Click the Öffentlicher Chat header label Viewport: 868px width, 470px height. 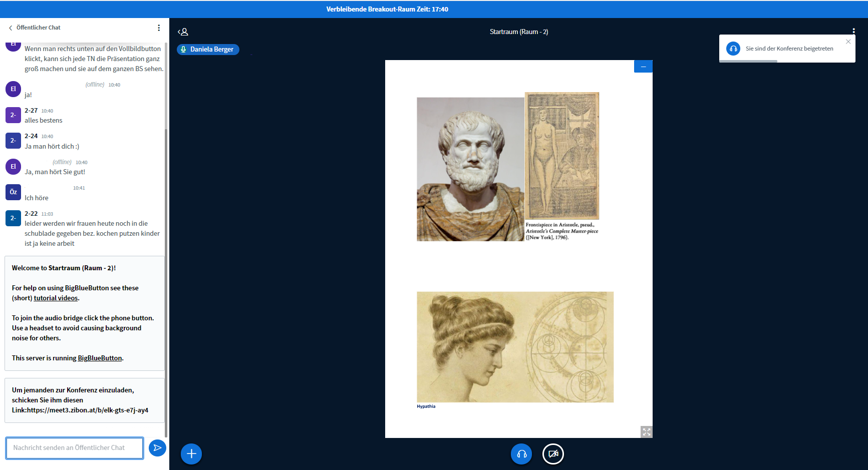pyautogui.click(x=39, y=28)
